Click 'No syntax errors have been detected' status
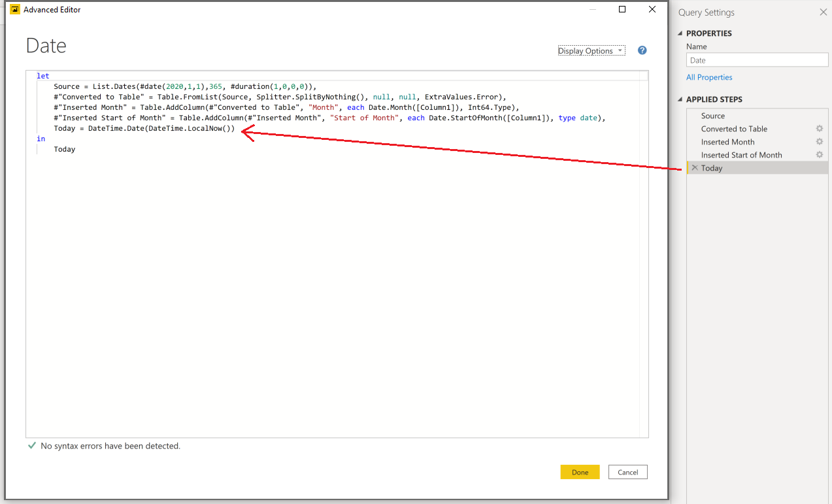Viewport: 832px width, 504px height. (110, 446)
